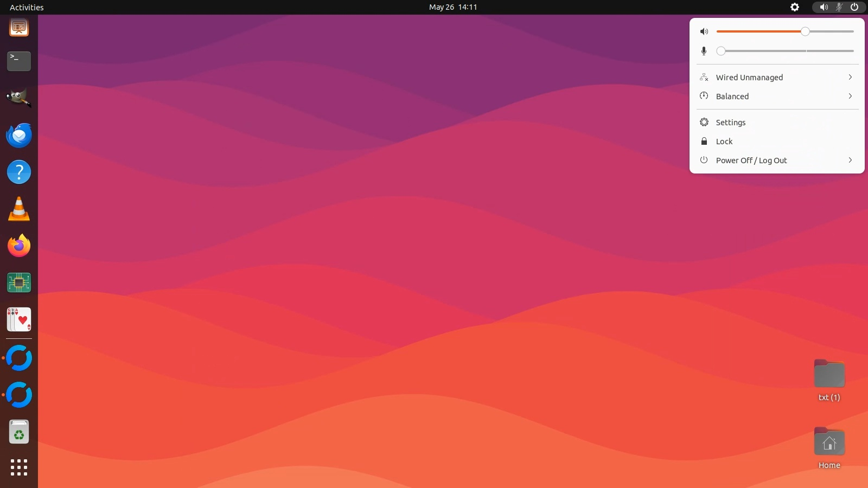Viewport: 868px width, 488px height.
Task: Mute the speaker volume icon in menu
Action: [x=704, y=31]
